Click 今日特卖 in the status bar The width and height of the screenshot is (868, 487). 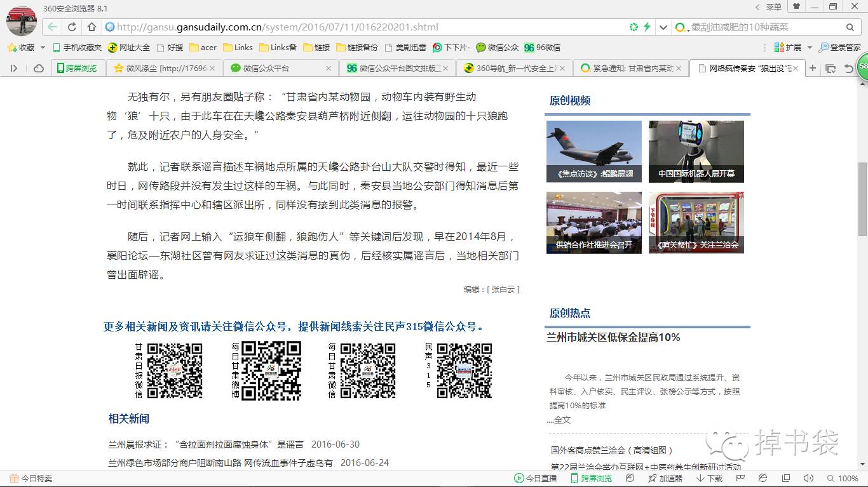pos(31,479)
